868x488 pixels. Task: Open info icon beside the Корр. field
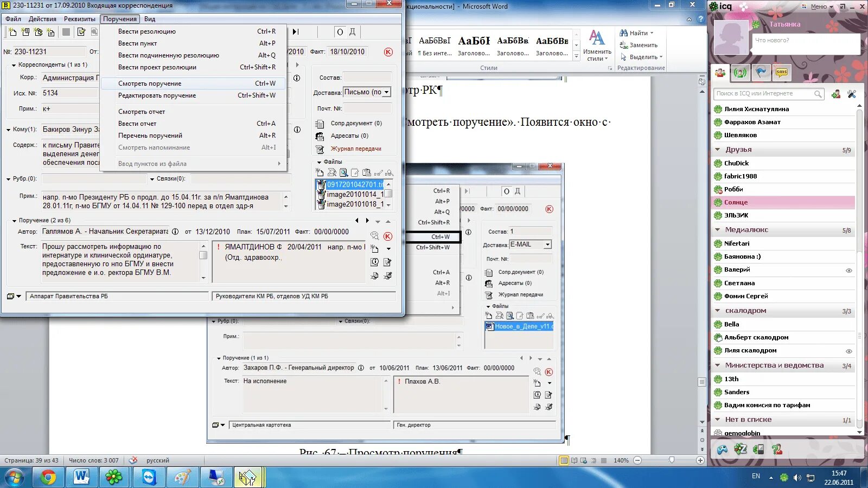tap(297, 78)
